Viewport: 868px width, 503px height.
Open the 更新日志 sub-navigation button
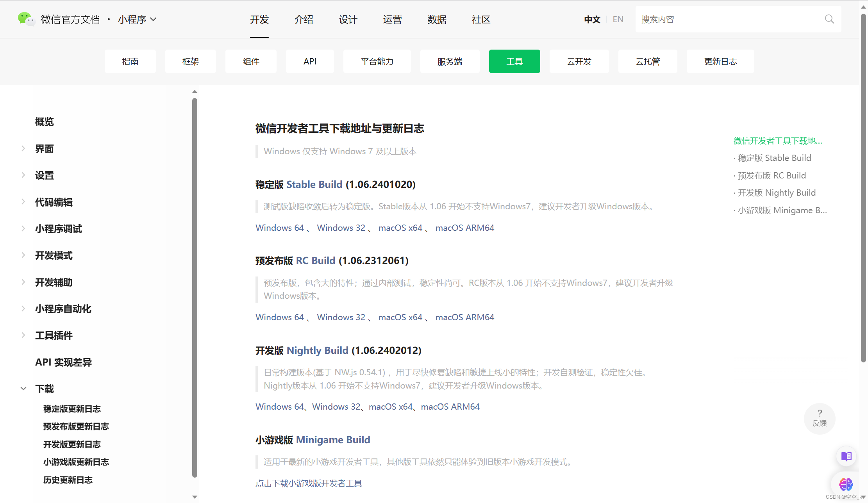pos(720,61)
